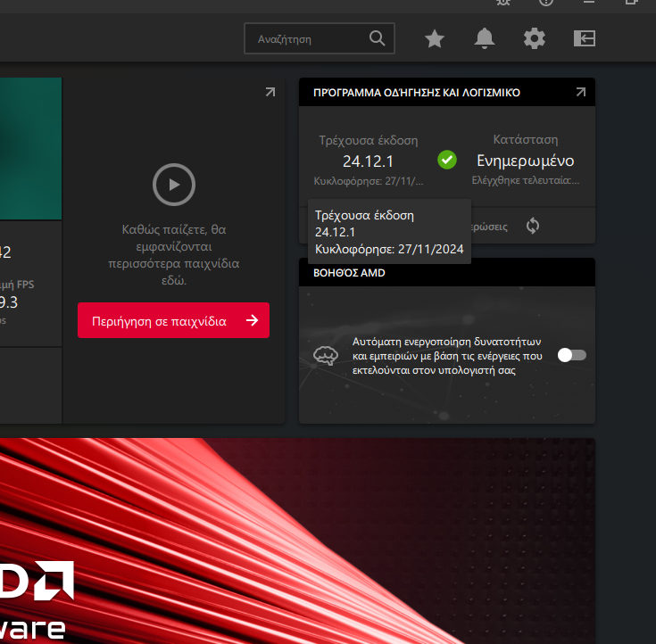
Task: Click Ενημερωμένο status text
Action: [526, 161]
